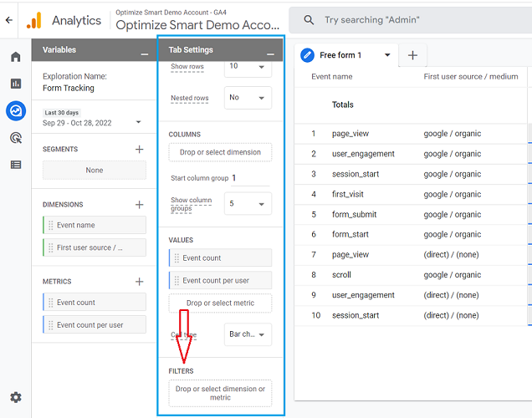This screenshot has height=418, width=532.
Task: Click the Show rows label
Action: (187, 67)
